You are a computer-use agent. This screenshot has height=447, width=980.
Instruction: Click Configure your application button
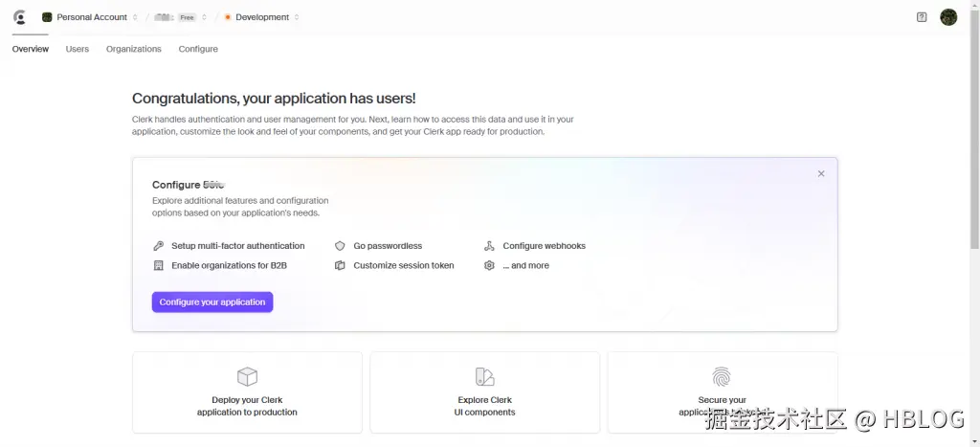point(212,302)
